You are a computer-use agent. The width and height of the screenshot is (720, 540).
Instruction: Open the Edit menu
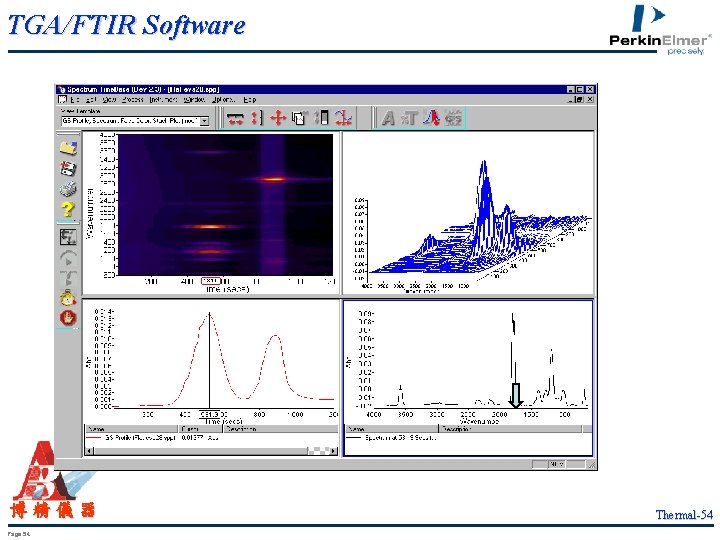[90, 99]
